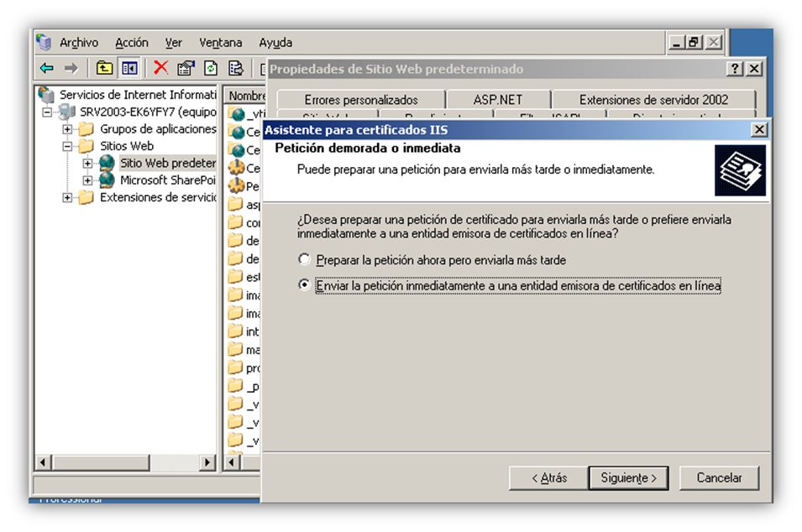Click the globe icon of Microsoft SharePoint site
Image resolution: width=802 pixels, height=532 pixels.
click(107, 180)
